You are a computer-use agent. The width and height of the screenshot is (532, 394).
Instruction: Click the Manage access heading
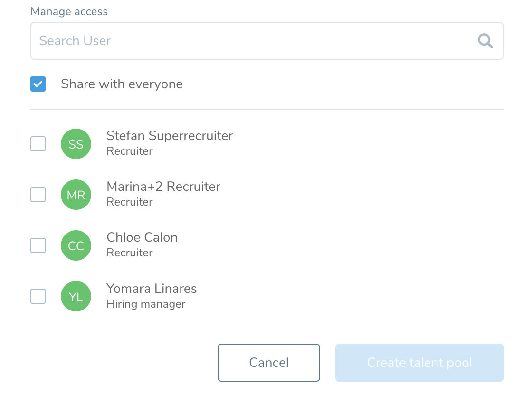(x=69, y=12)
